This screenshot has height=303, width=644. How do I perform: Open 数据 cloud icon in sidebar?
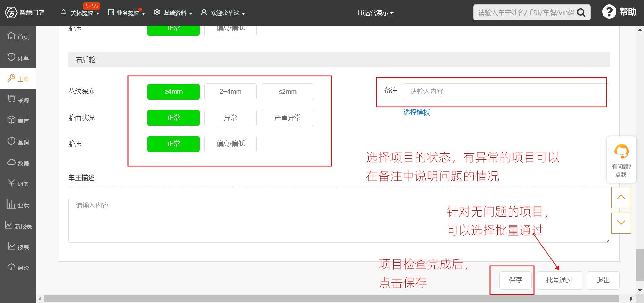click(x=11, y=162)
